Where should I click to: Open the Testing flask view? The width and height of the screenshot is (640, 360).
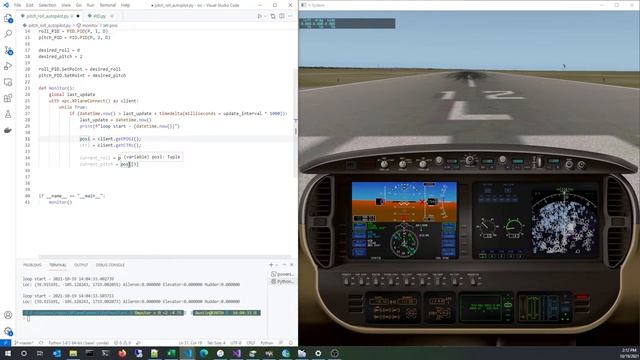[8, 114]
